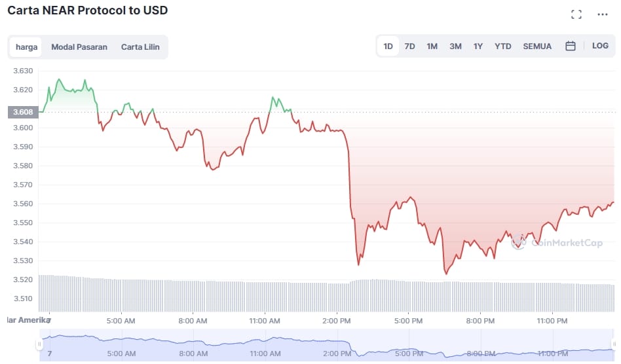Click the Carta NEAR Protocol to USD title
This screenshot has height=364, width=621.
[x=87, y=11]
